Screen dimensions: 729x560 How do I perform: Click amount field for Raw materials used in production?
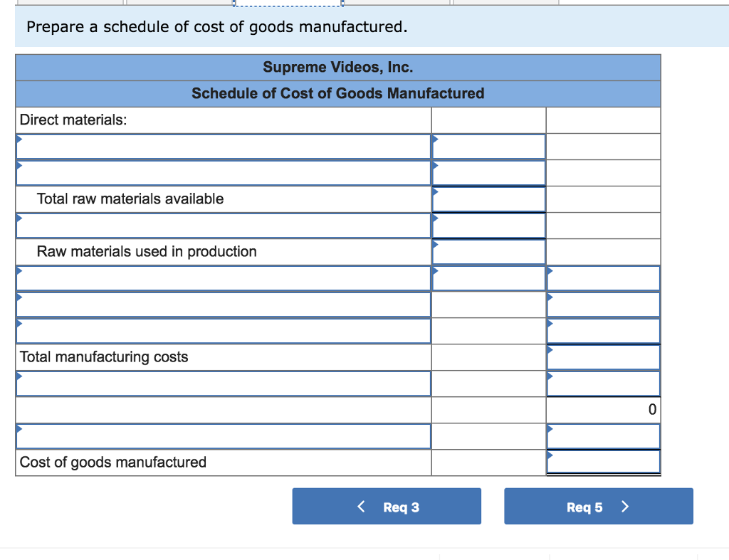coord(488,252)
